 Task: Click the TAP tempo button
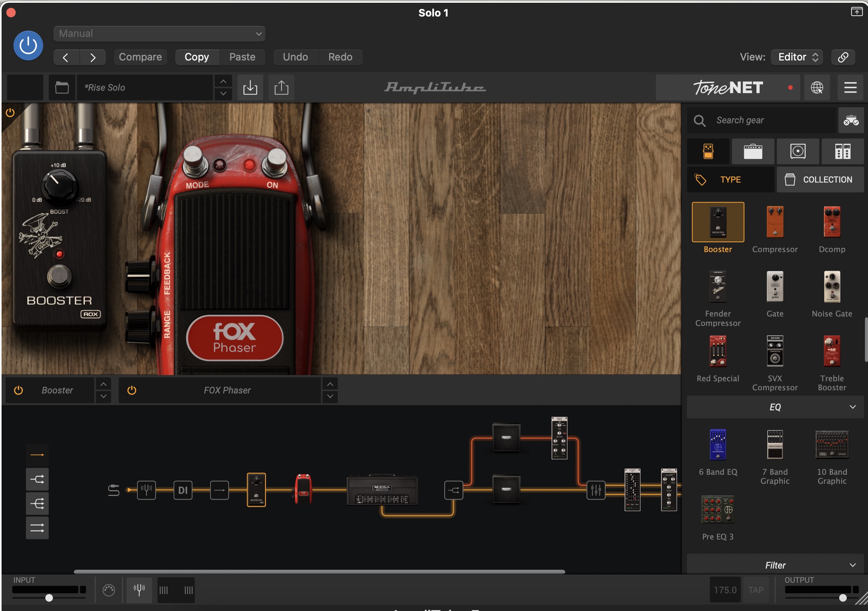[x=756, y=590]
